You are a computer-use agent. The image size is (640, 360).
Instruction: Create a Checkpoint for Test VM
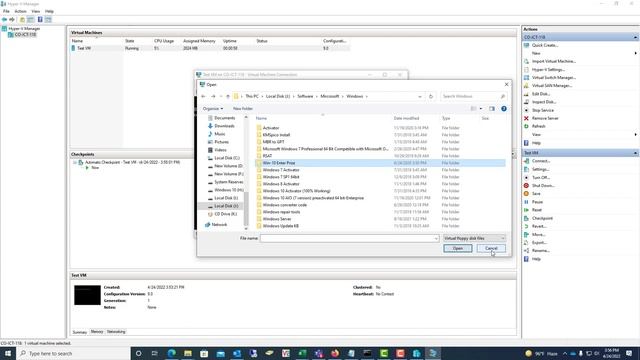(542, 218)
